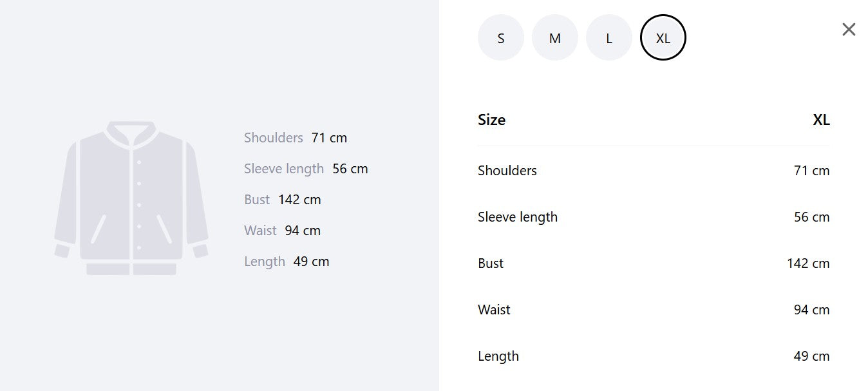Click the Bust row in size table
Screen dimensions: 868x391
point(654,263)
